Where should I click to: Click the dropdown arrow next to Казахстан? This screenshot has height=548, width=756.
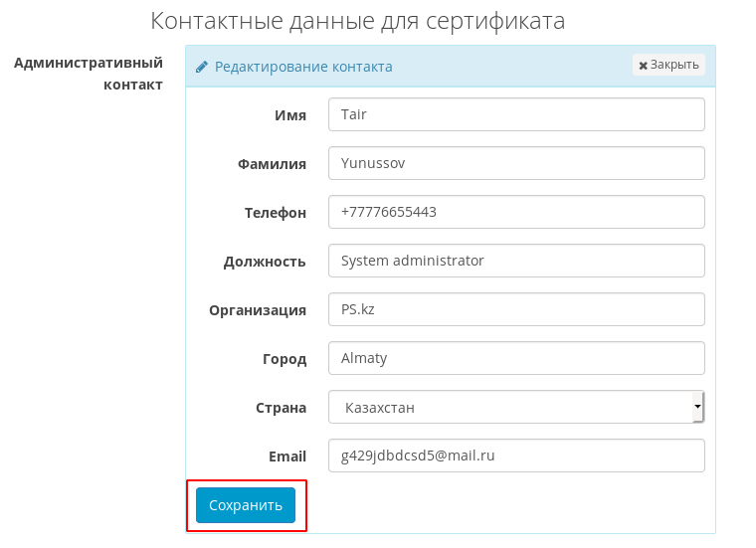[697, 407]
